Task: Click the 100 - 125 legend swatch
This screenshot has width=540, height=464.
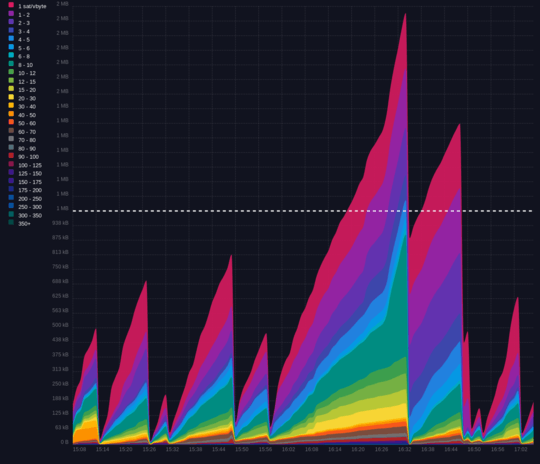Action: point(11,164)
